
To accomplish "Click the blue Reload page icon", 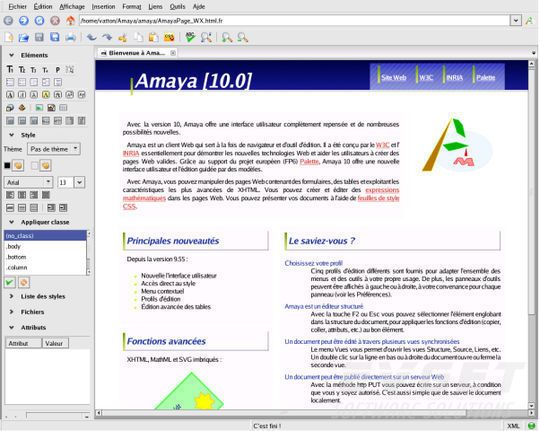I will click(39, 20).
